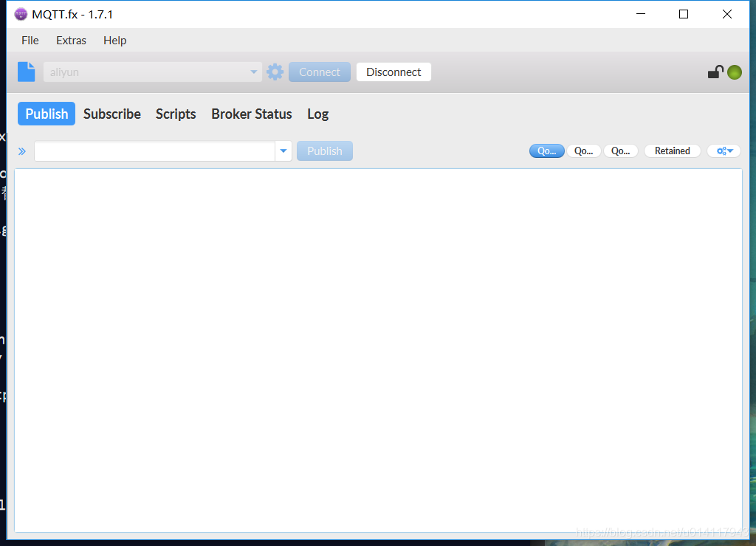Expand the double-chevron topic panel icon
The width and height of the screenshot is (756, 546).
coord(21,151)
